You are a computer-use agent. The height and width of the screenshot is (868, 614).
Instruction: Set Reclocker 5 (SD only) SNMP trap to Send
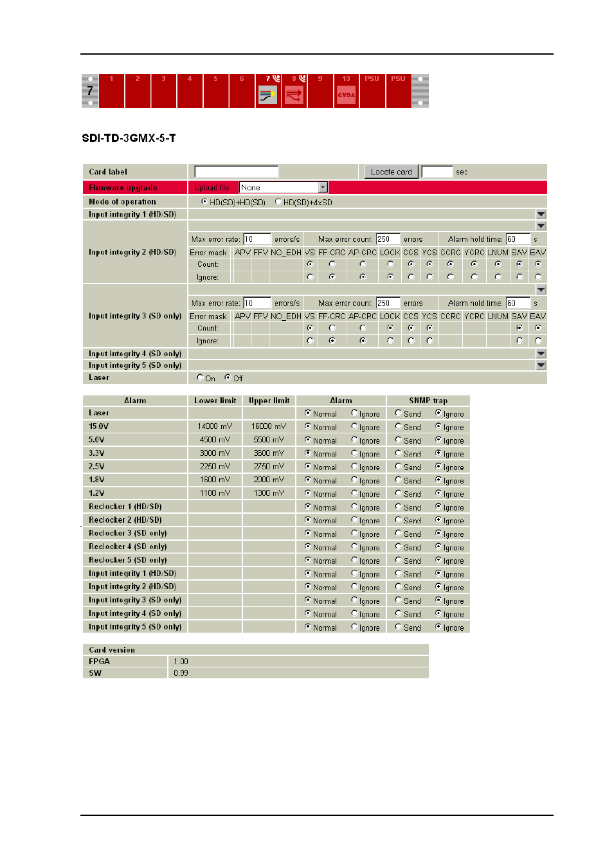[399, 560]
